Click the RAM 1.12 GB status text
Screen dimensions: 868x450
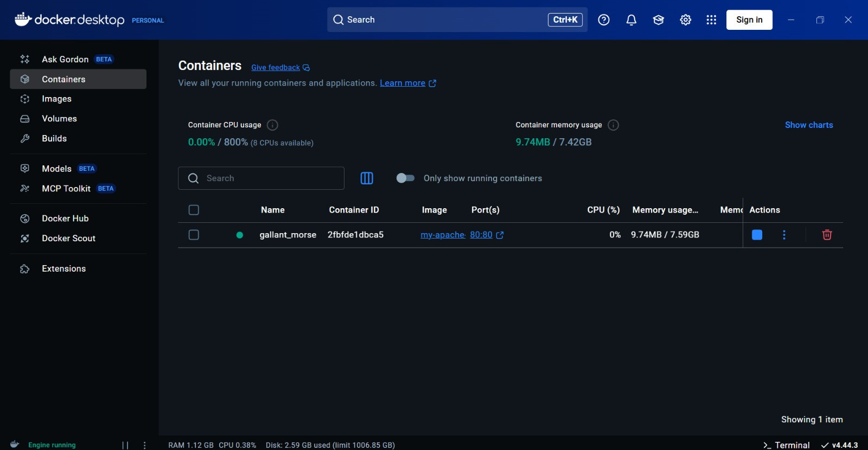point(191,445)
